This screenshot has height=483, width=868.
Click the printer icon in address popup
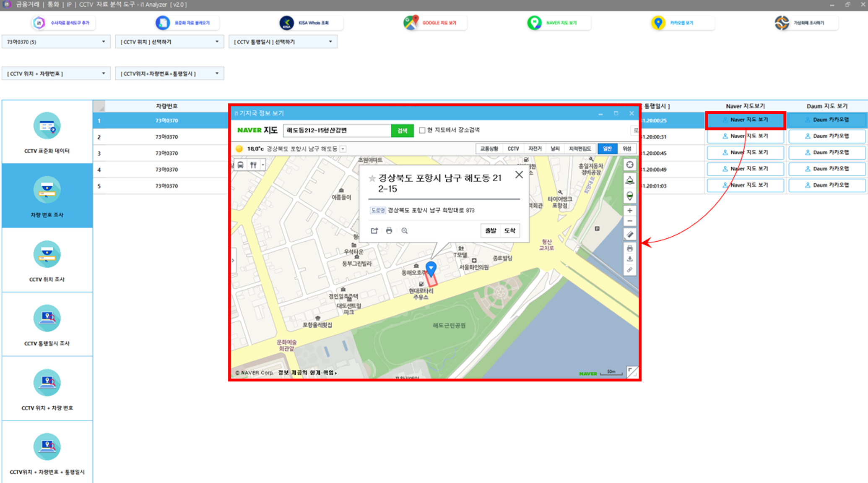tap(389, 231)
